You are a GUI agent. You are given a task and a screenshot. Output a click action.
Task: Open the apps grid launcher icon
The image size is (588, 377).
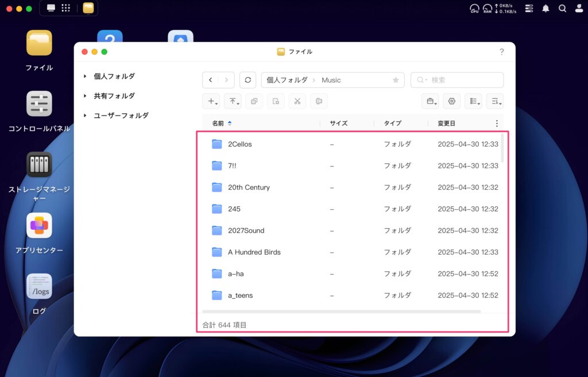pyautogui.click(x=66, y=8)
